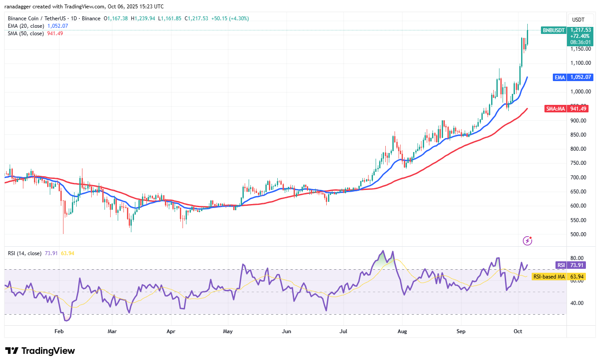Click the 1,150.00 price level on axis
This screenshot has height=364, width=600.
580,49
